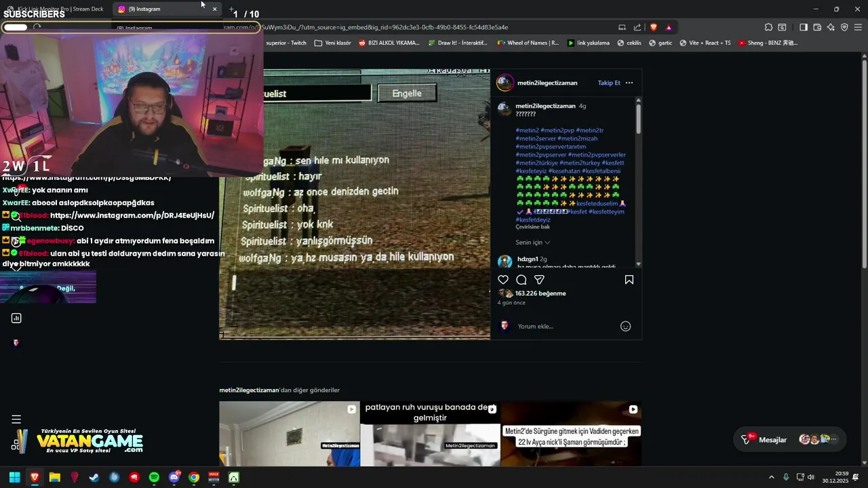The width and height of the screenshot is (868, 488).
Task: Click 'Takip Et' follow button
Action: tap(609, 83)
